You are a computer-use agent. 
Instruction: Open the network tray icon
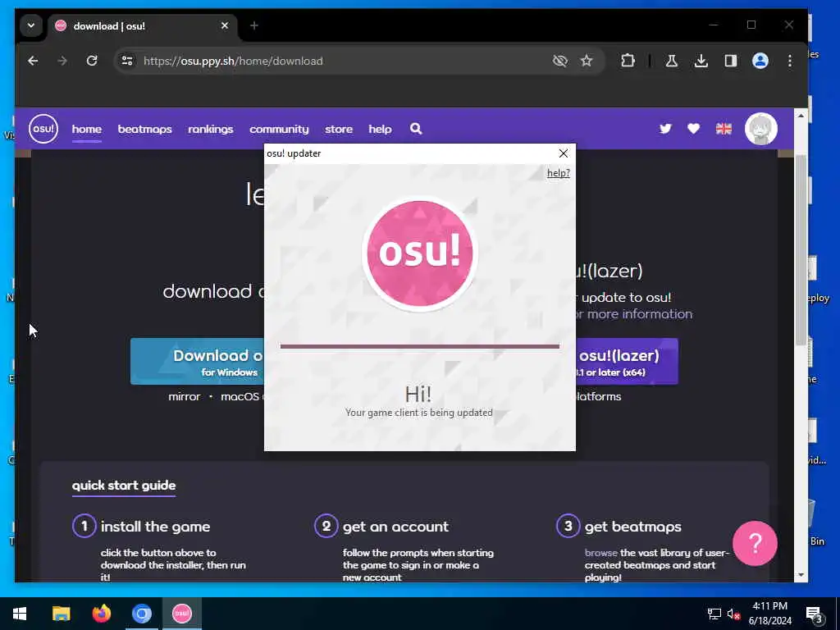pyautogui.click(x=714, y=614)
